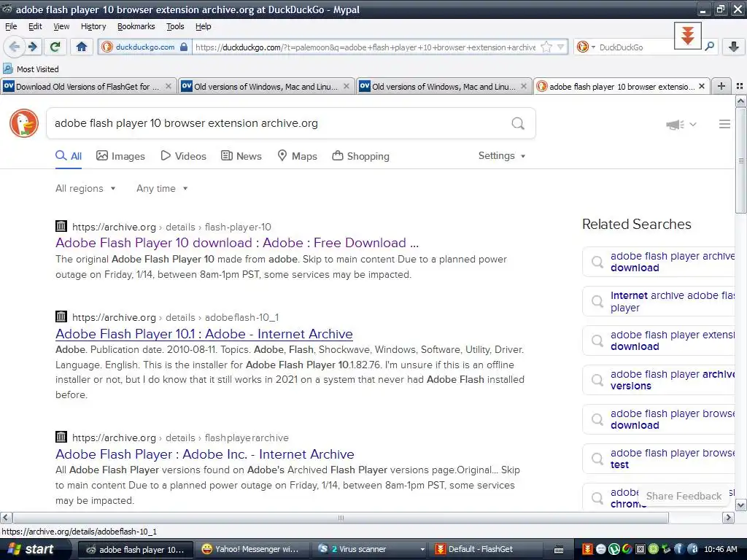Image resolution: width=747 pixels, height=560 pixels.
Task: Click archive.org flashplayerarchive URL breadcrumb
Action: 181,437
